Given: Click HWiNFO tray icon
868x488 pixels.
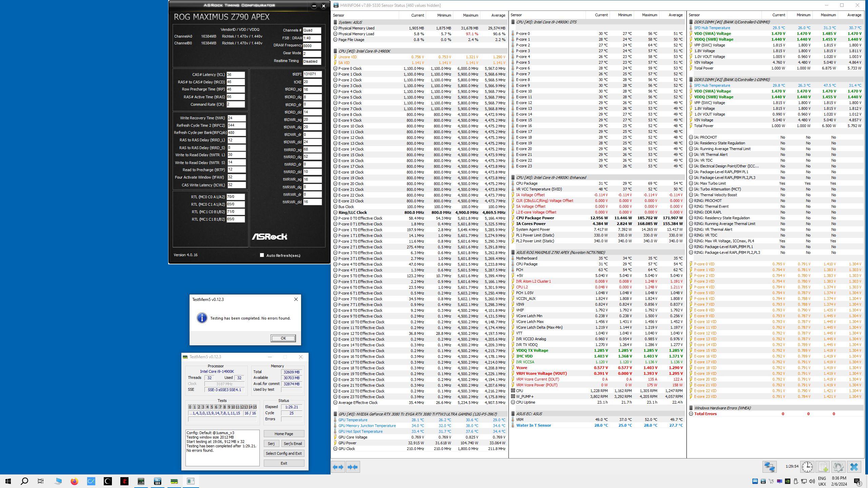Looking at the screenshot, I should pos(763,481).
